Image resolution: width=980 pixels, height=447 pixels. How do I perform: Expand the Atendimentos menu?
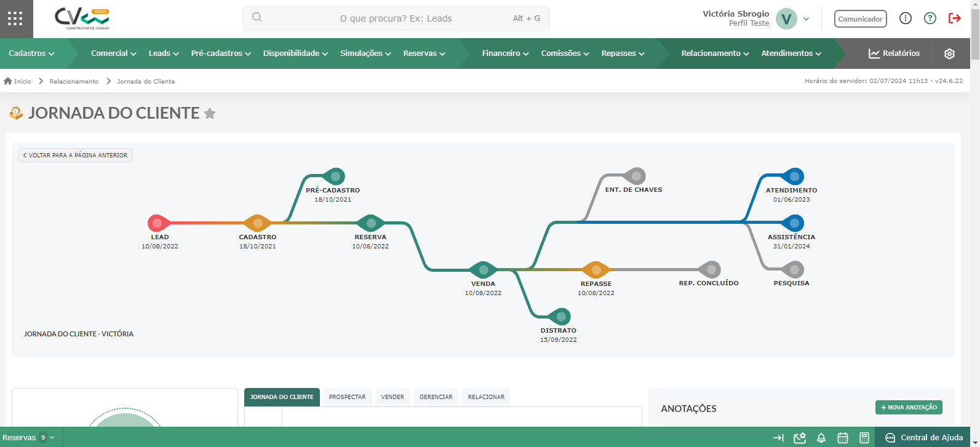[791, 53]
